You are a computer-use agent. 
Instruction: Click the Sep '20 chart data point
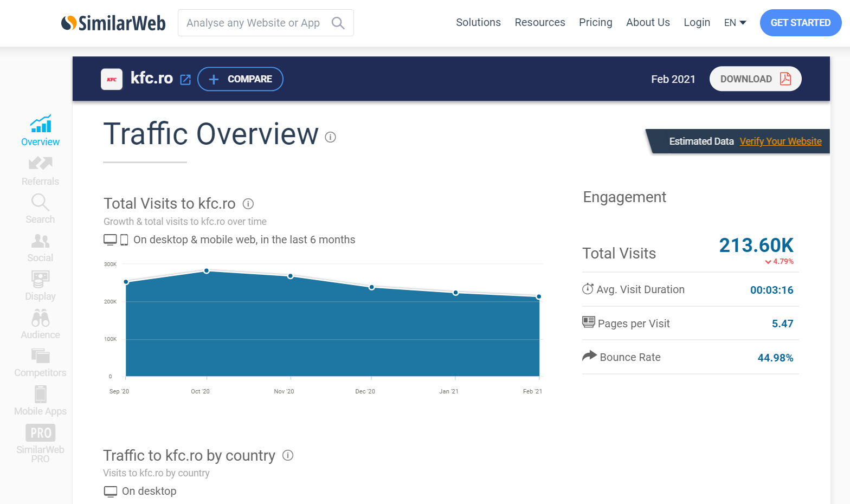point(126,282)
